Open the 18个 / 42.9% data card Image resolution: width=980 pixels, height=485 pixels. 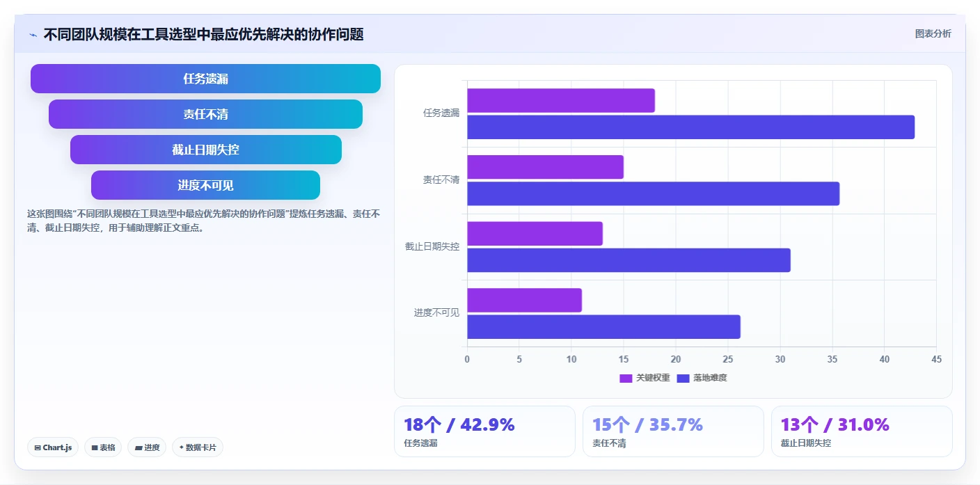pos(484,431)
